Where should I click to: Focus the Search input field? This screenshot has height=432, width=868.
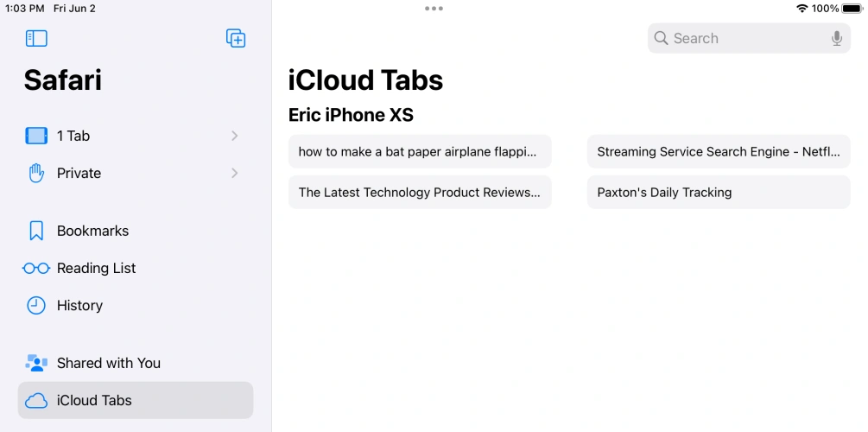[743, 38]
